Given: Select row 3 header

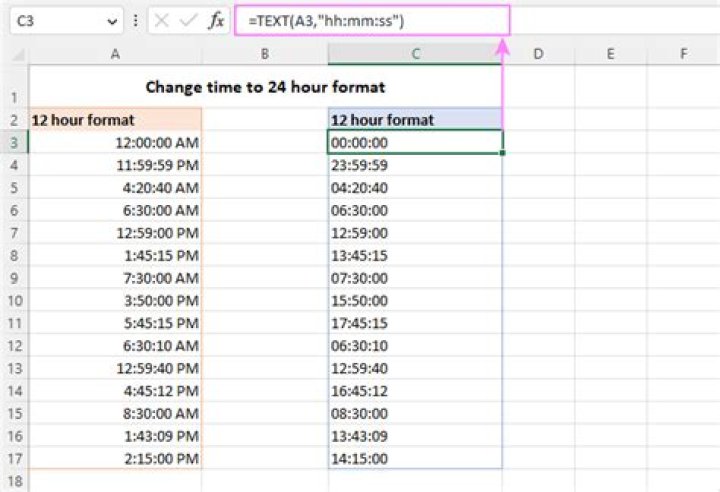Looking at the screenshot, I should click(x=14, y=143).
